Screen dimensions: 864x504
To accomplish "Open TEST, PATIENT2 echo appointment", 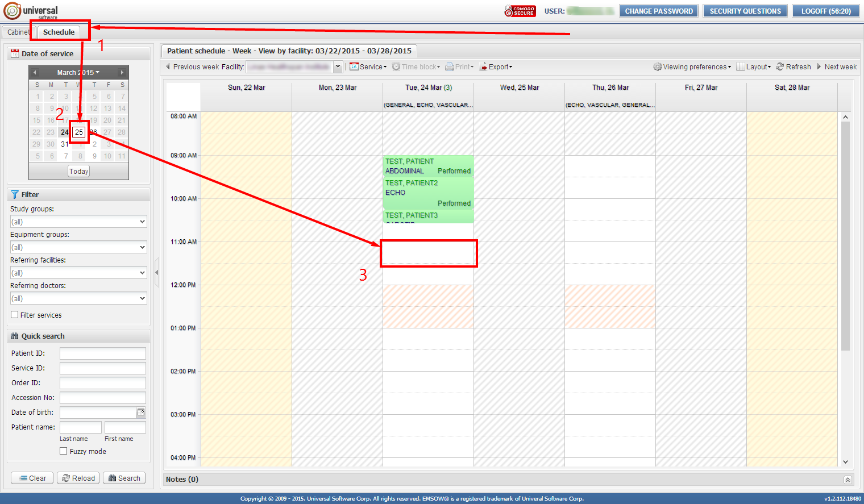I will click(428, 193).
